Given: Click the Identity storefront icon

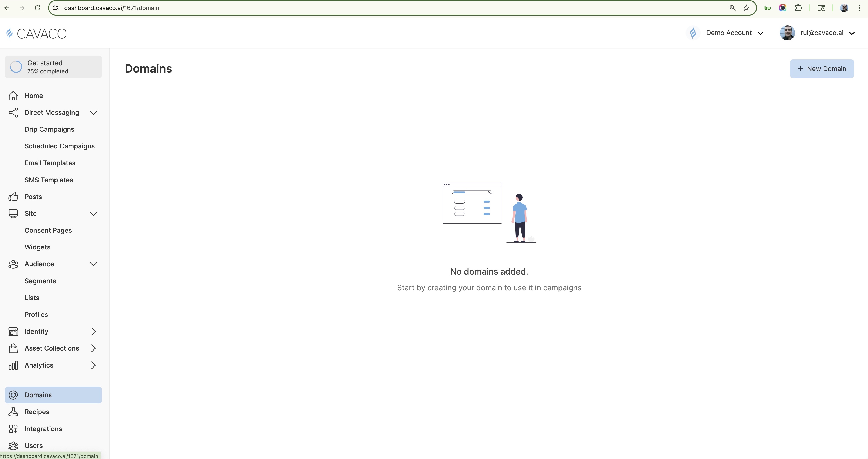Looking at the screenshot, I should [x=13, y=331].
